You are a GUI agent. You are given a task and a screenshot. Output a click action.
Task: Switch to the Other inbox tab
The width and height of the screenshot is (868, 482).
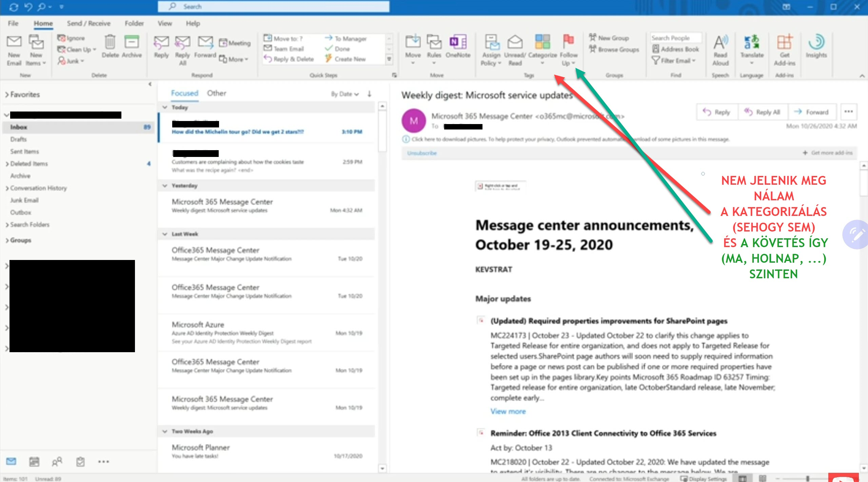[216, 93]
